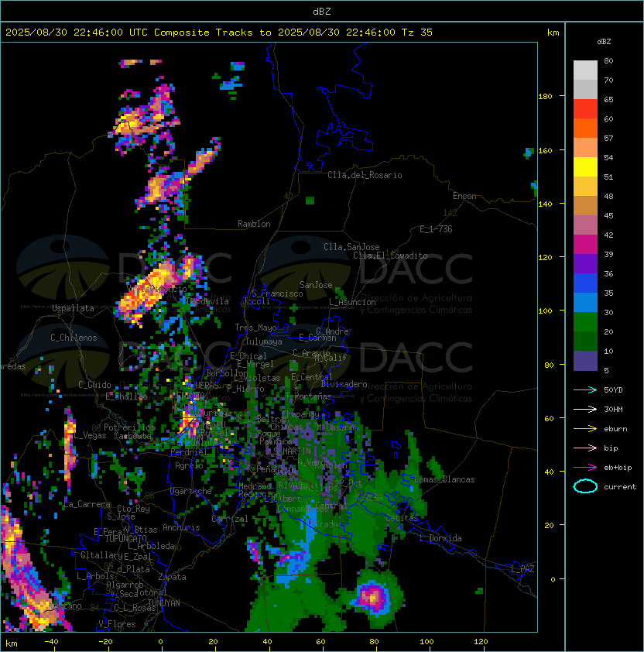Click the 'SanJose' map label near S_Francisco
This screenshot has height=652, width=644.
pyautogui.click(x=316, y=285)
